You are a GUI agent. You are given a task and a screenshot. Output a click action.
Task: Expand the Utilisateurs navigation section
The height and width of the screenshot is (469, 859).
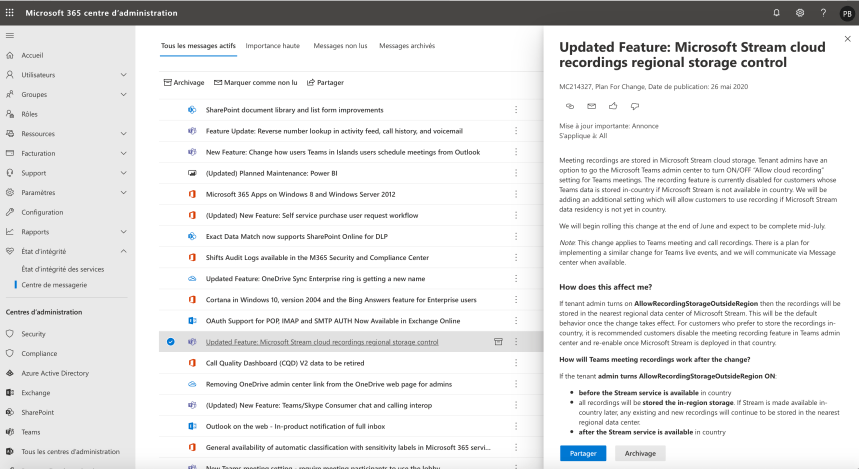(x=123, y=75)
